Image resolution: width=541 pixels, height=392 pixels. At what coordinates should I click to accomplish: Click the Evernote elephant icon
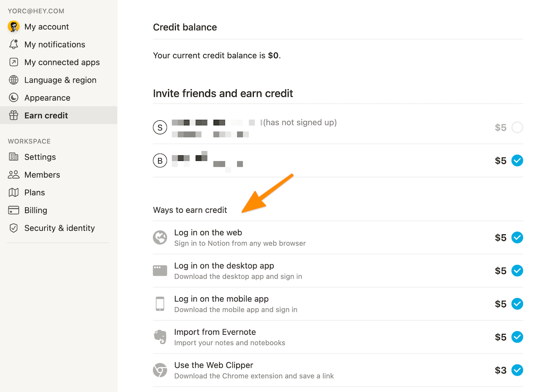(x=160, y=337)
